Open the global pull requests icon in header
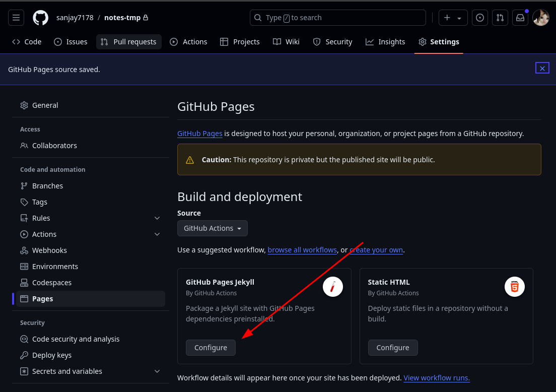 point(500,18)
